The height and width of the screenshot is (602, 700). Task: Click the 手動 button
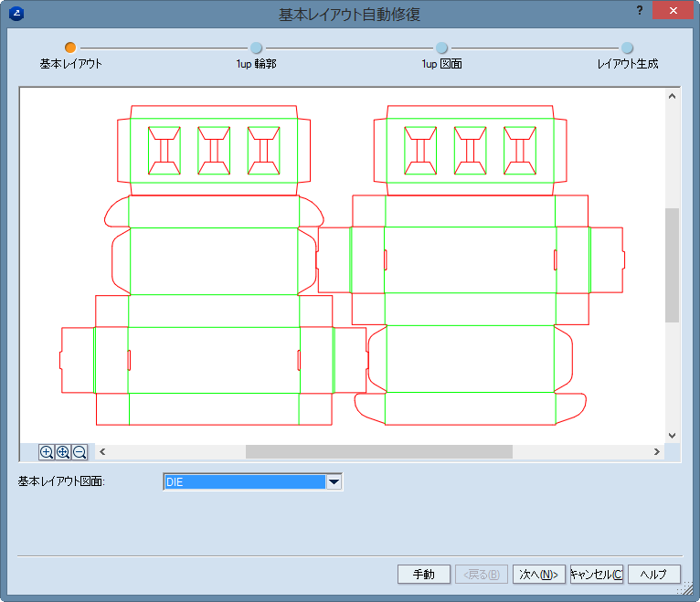tap(424, 574)
